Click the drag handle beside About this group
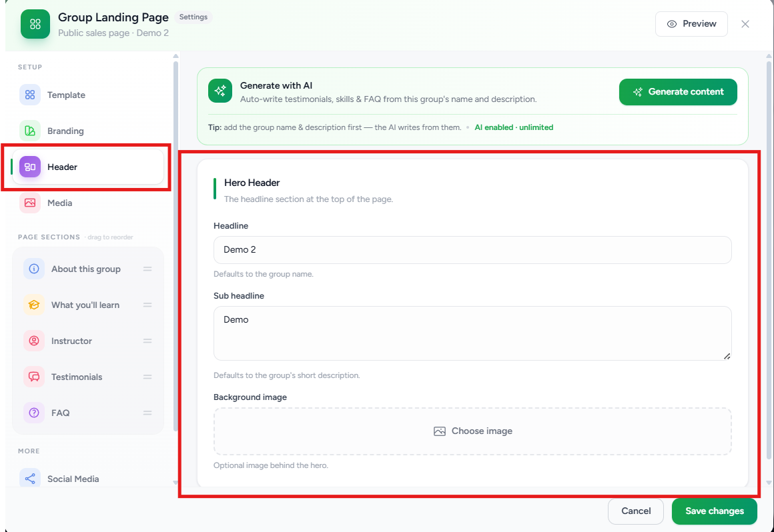 click(x=147, y=269)
